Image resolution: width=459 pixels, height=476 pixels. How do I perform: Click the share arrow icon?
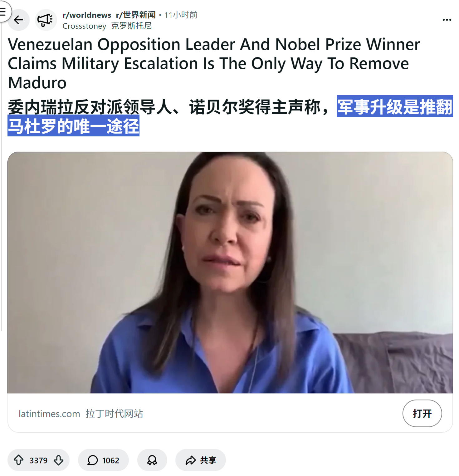[190, 460]
